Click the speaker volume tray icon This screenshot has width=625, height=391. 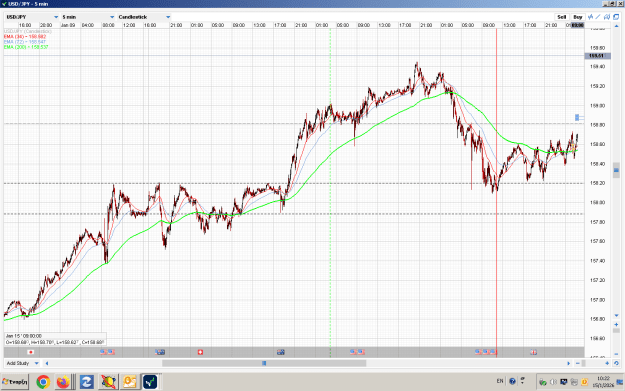coord(553,382)
